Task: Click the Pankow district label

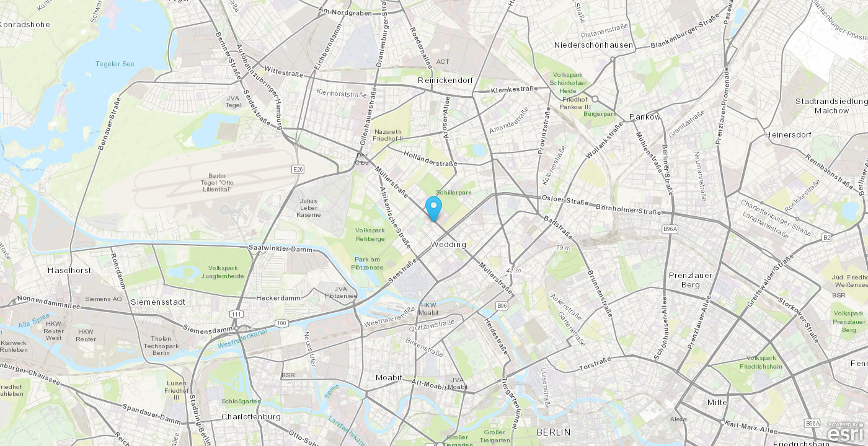Action: pyautogui.click(x=645, y=116)
